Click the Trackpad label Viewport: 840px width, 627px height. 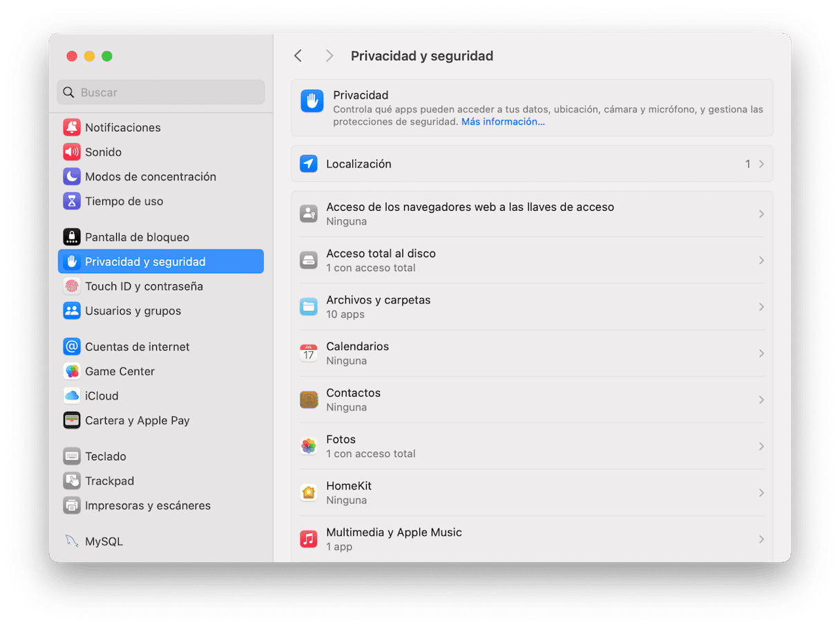109,480
